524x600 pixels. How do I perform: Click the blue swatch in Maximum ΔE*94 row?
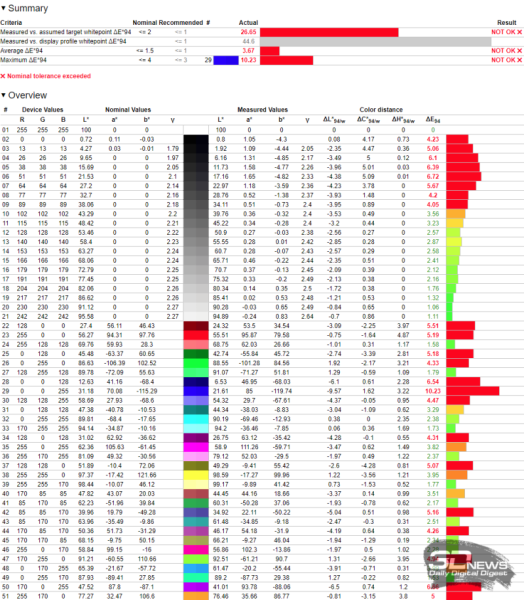[226, 60]
